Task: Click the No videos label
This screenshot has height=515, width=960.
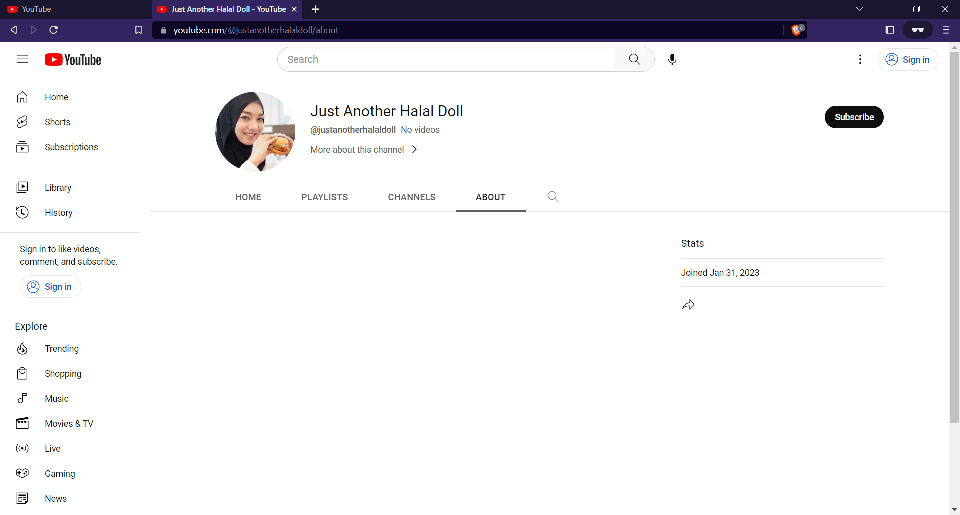Action: pyautogui.click(x=420, y=130)
